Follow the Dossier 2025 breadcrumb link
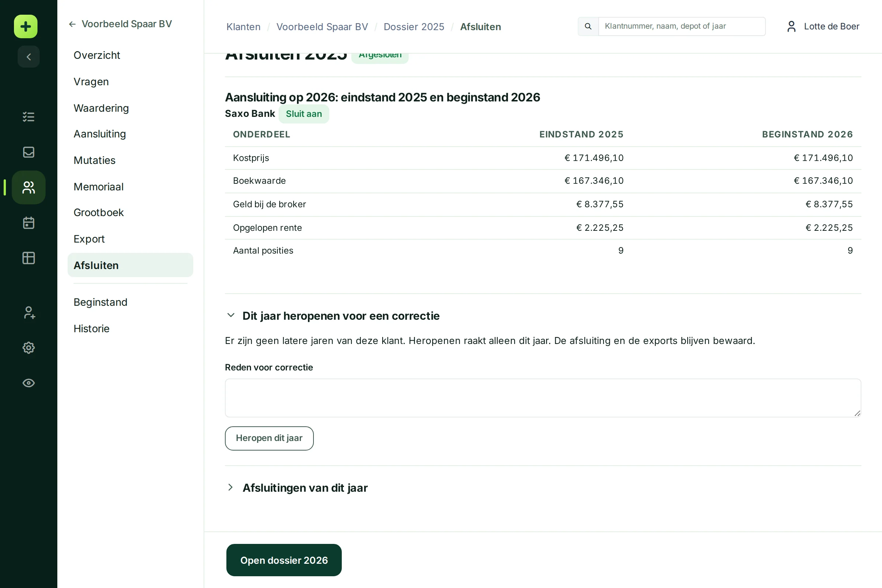Image resolution: width=882 pixels, height=588 pixels. click(x=414, y=26)
